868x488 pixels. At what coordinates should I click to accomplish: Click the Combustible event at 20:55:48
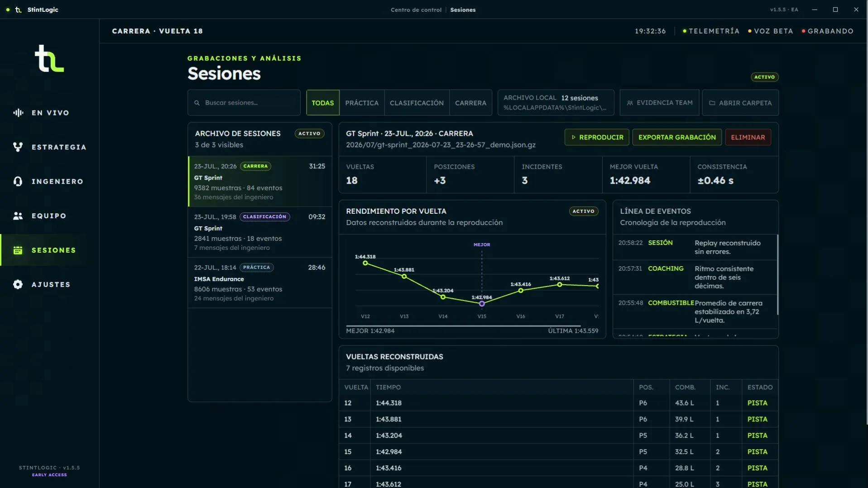click(695, 311)
